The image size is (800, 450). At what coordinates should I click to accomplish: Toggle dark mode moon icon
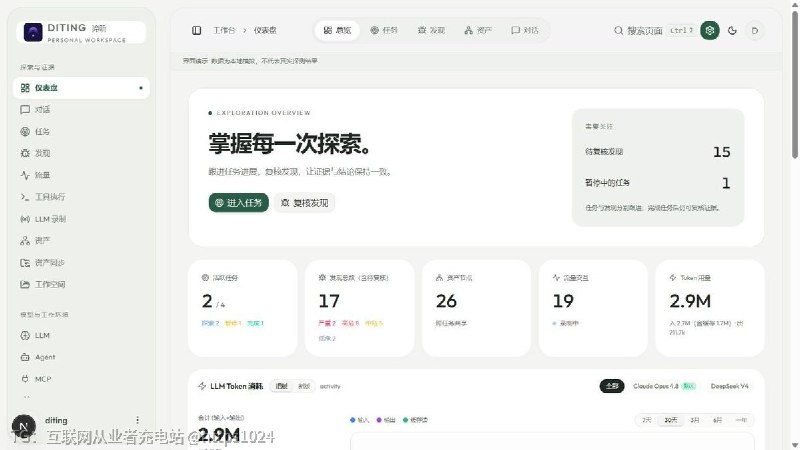732,31
